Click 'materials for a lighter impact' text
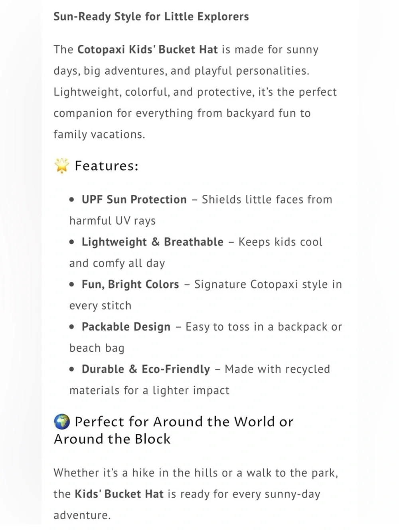399x532 pixels. [149, 390]
